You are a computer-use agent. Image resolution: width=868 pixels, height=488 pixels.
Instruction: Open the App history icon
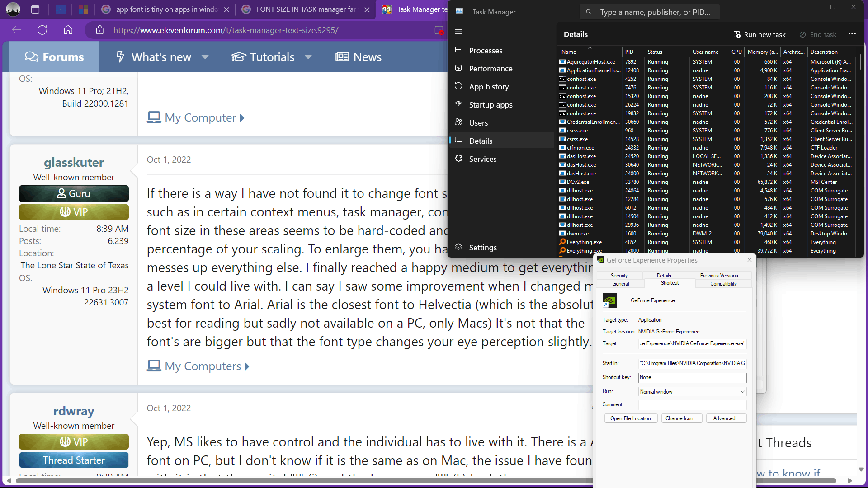pos(458,86)
